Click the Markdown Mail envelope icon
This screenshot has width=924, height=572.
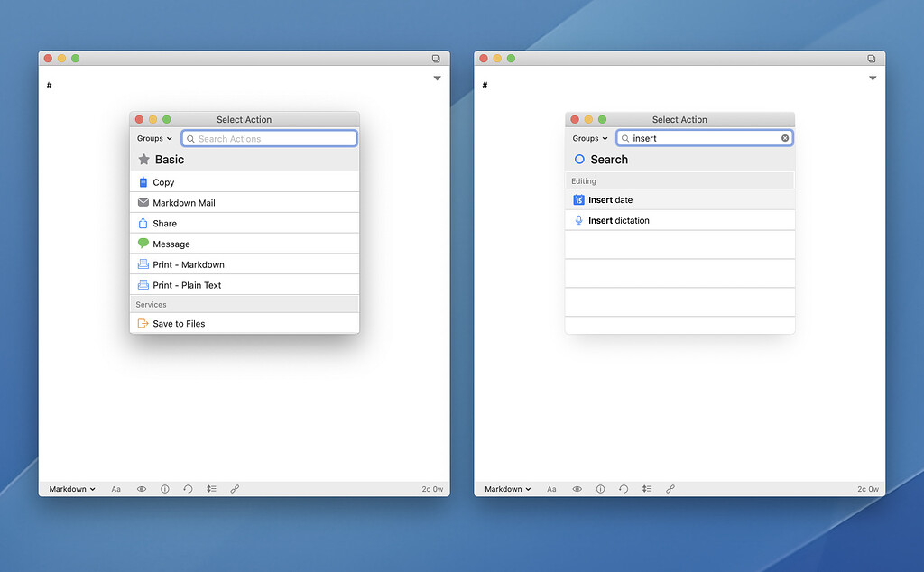tap(144, 202)
